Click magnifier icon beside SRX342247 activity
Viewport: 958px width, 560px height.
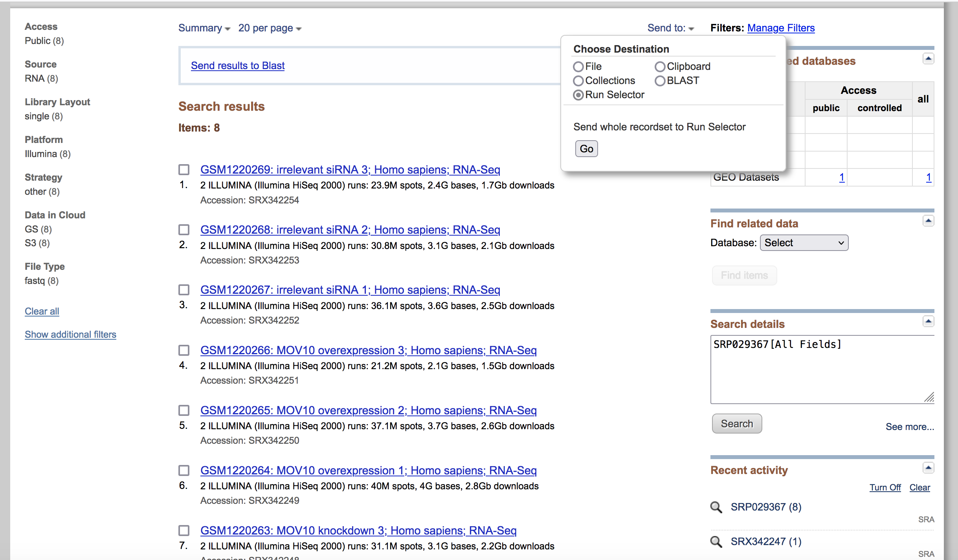[716, 542]
